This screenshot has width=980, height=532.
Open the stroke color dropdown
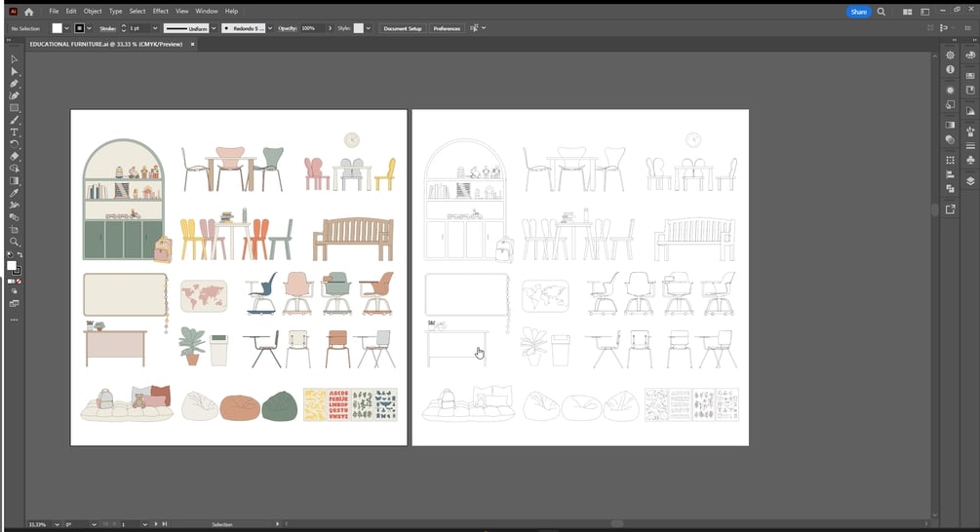click(x=89, y=28)
